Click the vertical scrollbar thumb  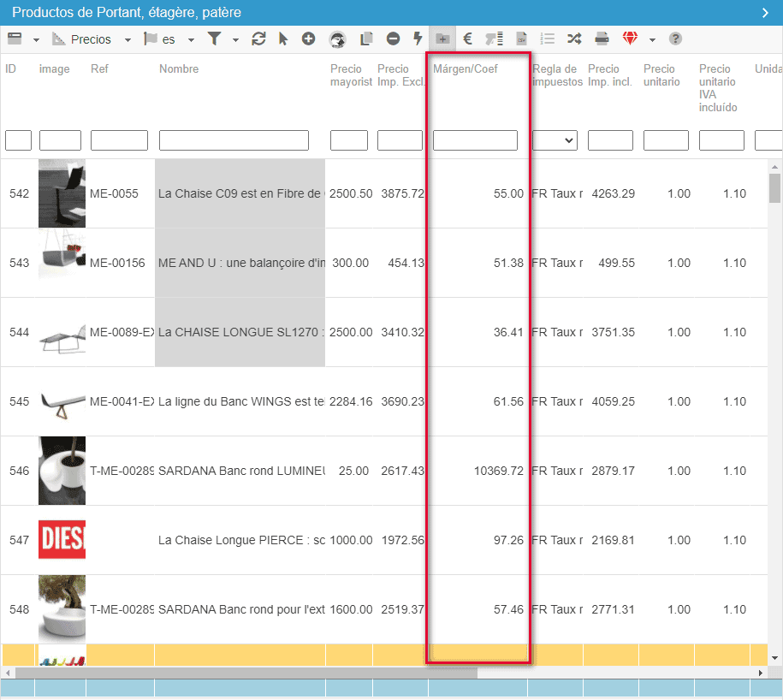775,187
